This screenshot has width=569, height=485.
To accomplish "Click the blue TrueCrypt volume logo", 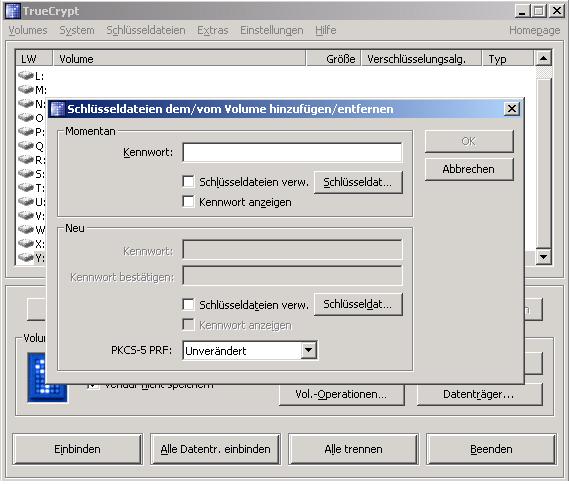I will pos(47,377).
